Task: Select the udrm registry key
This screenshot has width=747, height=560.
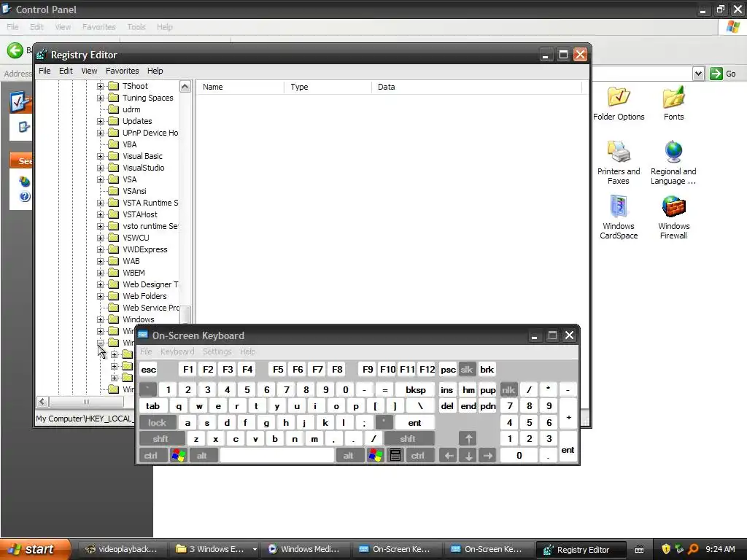Action: pyautogui.click(x=131, y=109)
